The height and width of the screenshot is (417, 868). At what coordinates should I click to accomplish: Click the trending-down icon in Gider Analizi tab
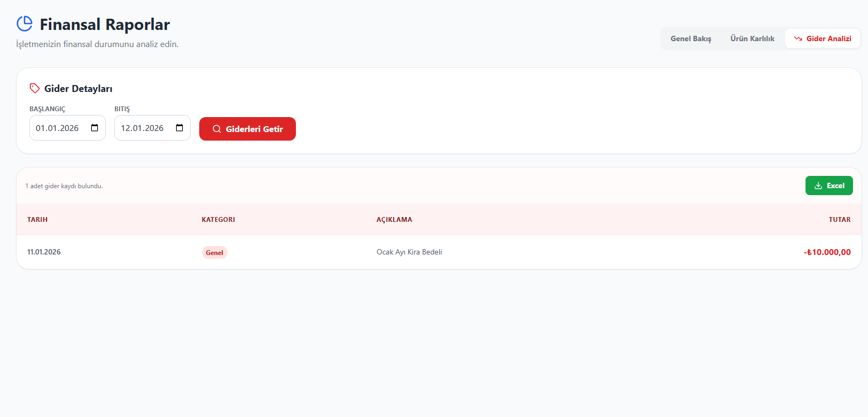click(x=798, y=38)
